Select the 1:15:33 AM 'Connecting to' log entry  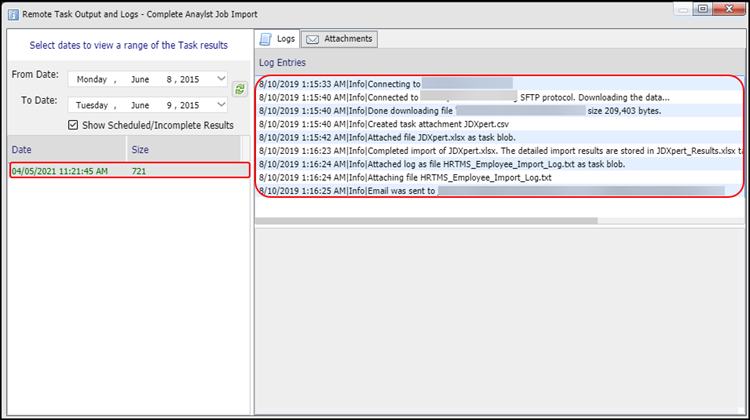499,84
